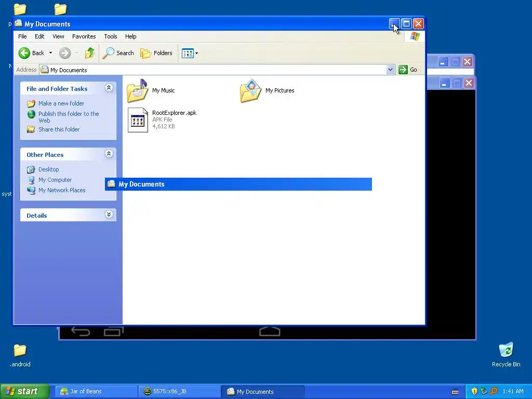Click the keyboard icon in taskbar
532x399 pixels.
(x=455, y=392)
